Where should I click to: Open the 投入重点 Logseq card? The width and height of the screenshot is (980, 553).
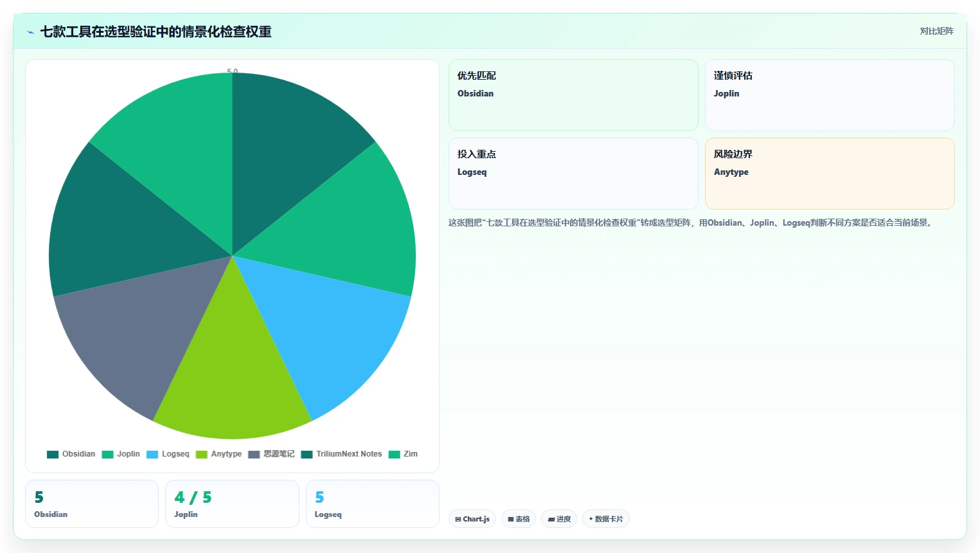click(x=573, y=174)
